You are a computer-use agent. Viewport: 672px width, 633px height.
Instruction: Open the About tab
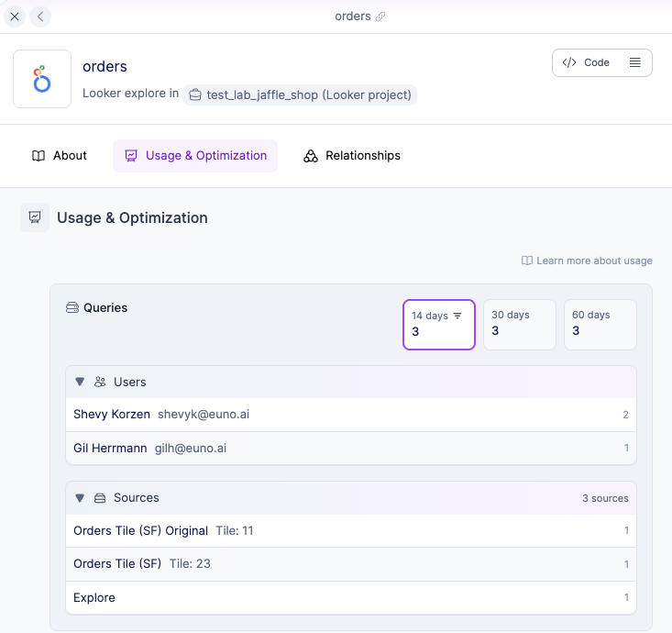(60, 156)
